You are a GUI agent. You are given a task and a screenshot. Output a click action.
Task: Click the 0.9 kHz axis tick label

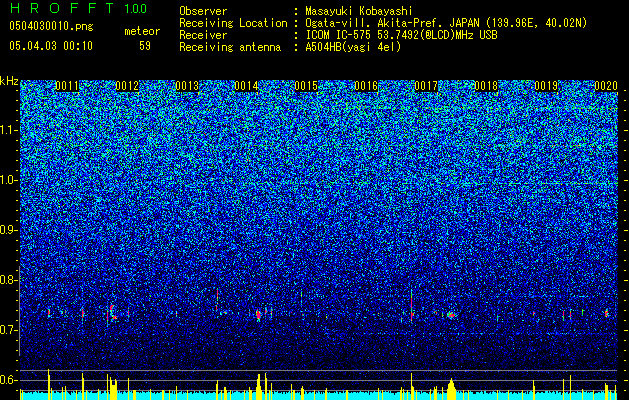[9, 230]
